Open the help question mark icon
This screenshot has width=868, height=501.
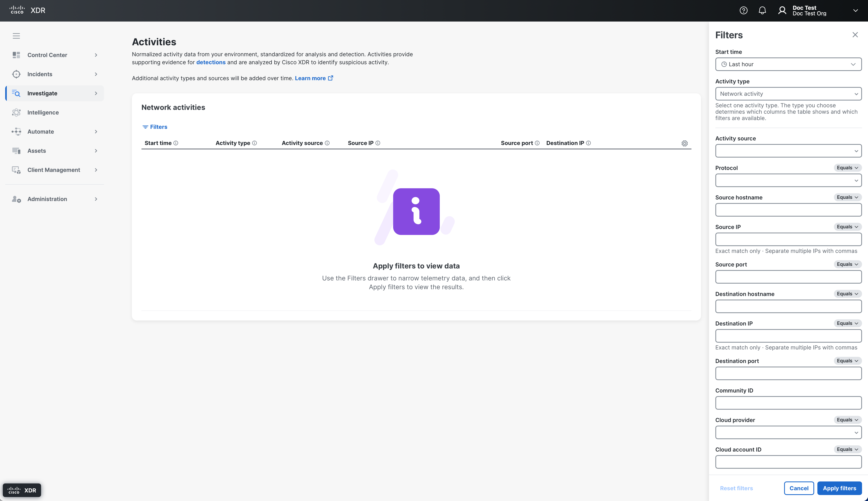pos(743,10)
